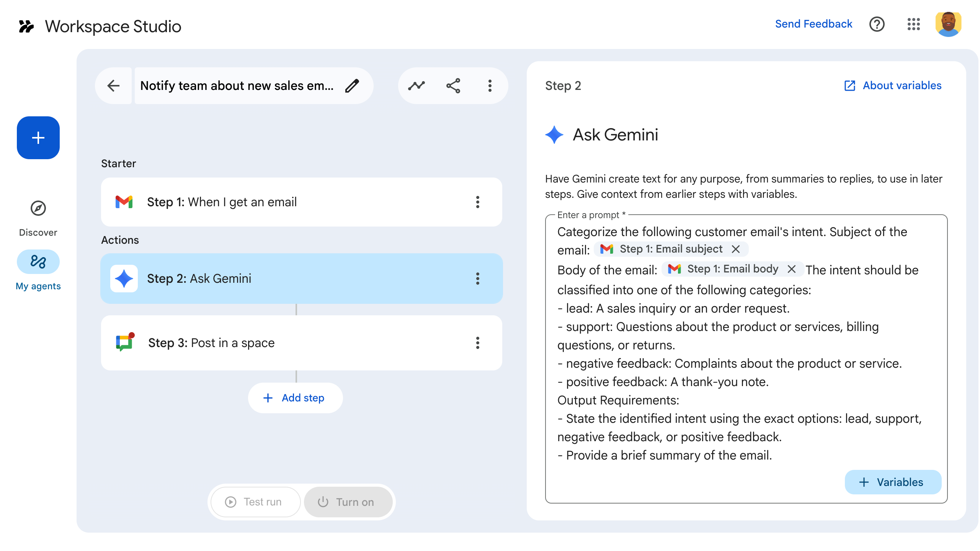Click the Add step button

point(295,398)
